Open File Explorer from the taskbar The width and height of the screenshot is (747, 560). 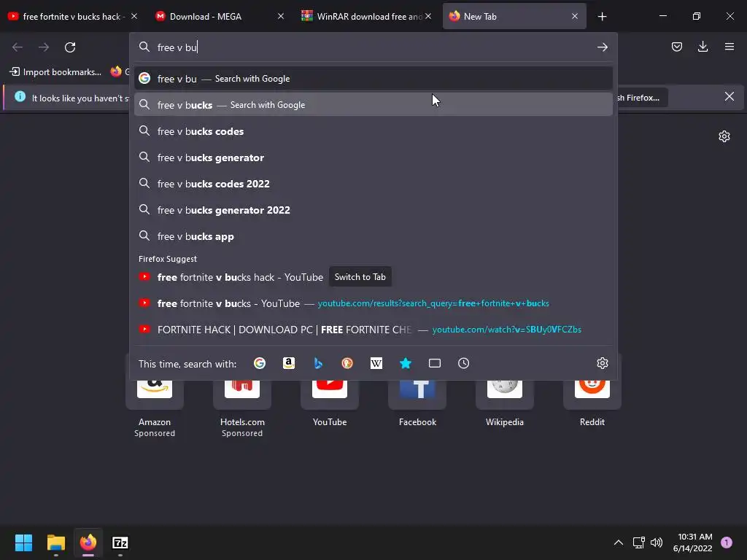pos(55,542)
